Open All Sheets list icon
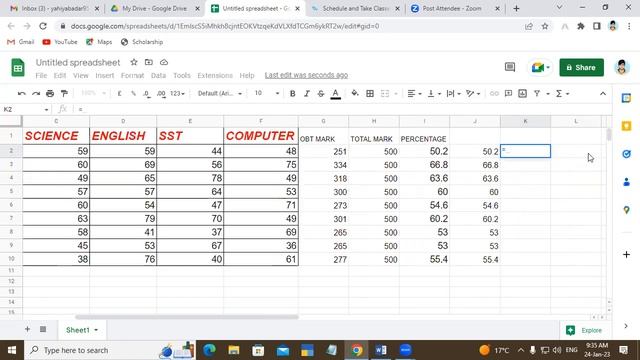Viewport: 640px width, 360px height. 43,329
